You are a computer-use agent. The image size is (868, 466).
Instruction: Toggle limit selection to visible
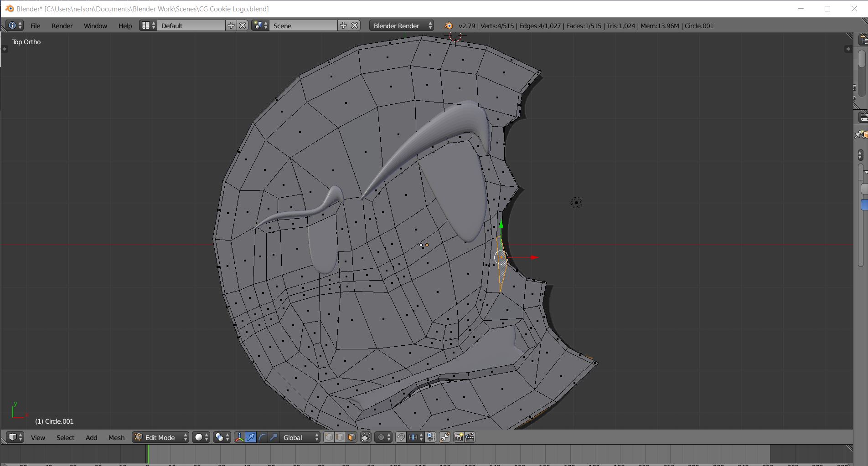coord(366,437)
